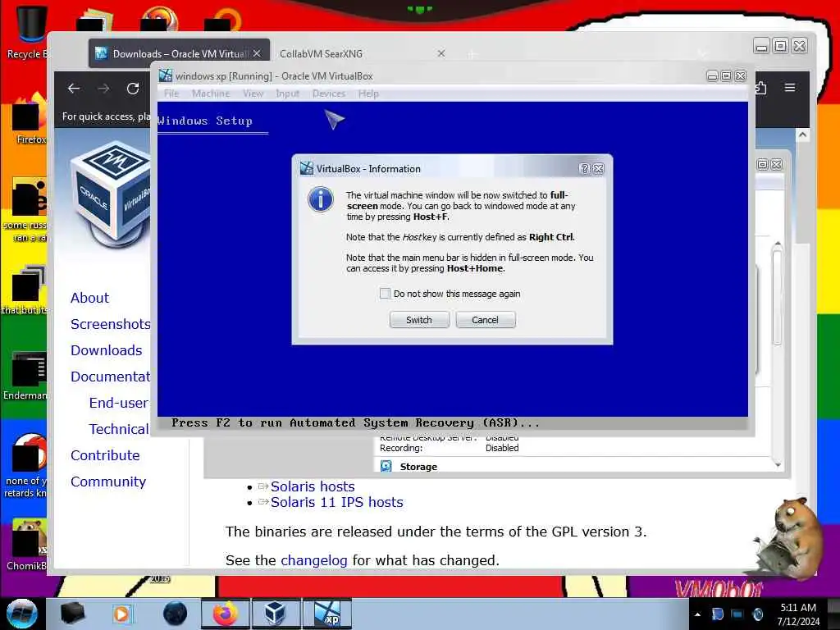Image resolution: width=840 pixels, height=630 pixels.
Task: Click Switch in the VirtualBox Information dialog
Action: [x=419, y=320]
